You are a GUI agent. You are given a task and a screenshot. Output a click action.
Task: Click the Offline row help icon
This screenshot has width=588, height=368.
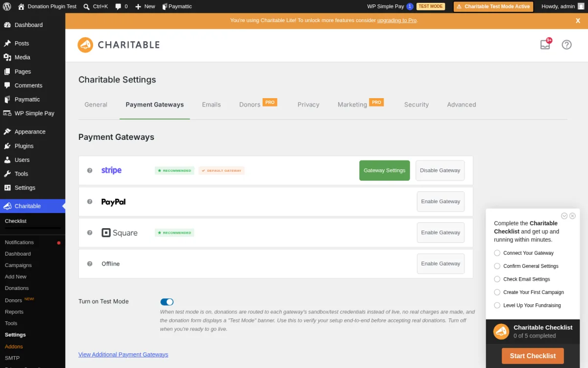coord(90,263)
